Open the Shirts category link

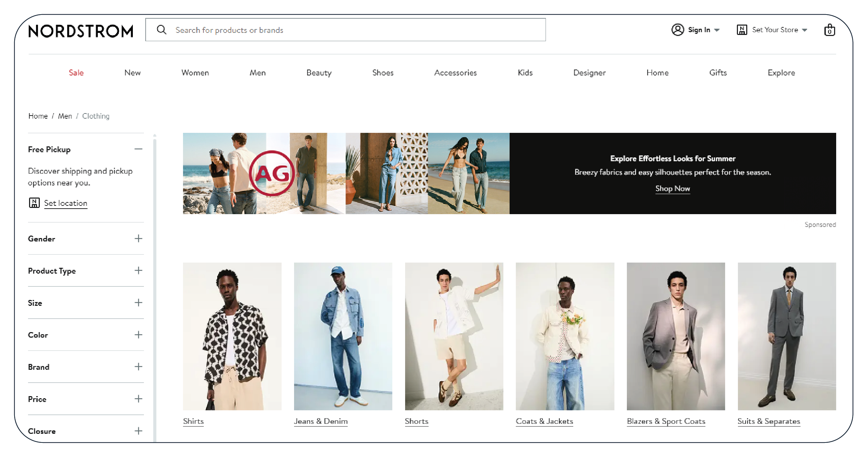click(193, 421)
